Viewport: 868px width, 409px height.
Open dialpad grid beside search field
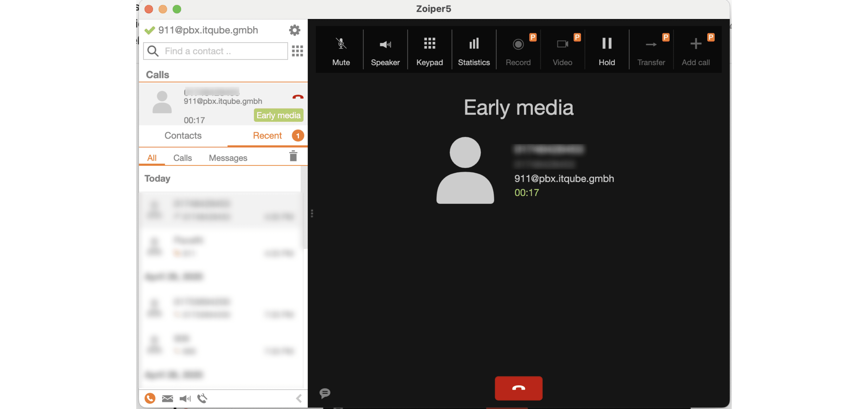[297, 51]
